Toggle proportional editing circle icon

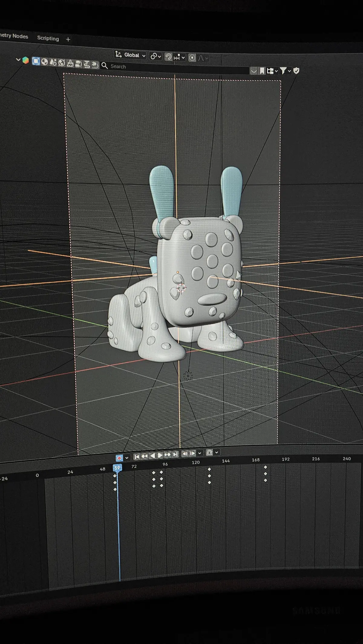[192, 57]
